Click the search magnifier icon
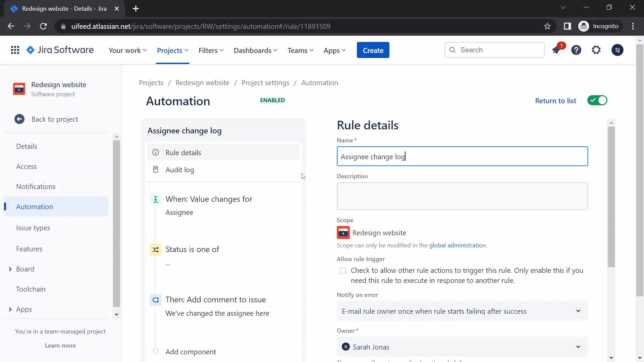Viewport: 644px width, 362px height. 452,50
